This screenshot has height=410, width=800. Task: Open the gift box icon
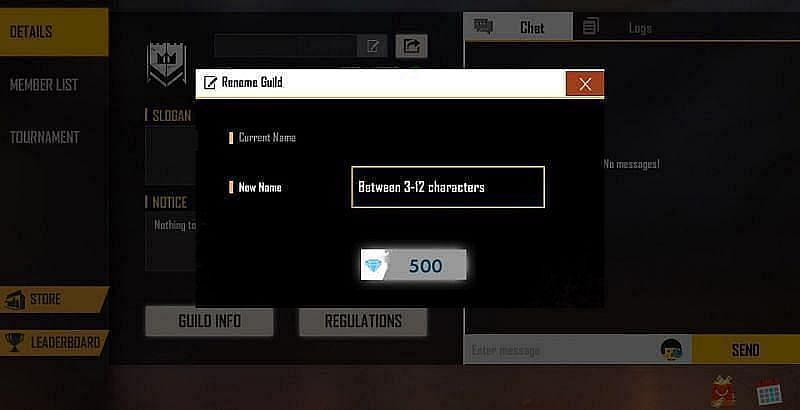click(x=723, y=392)
